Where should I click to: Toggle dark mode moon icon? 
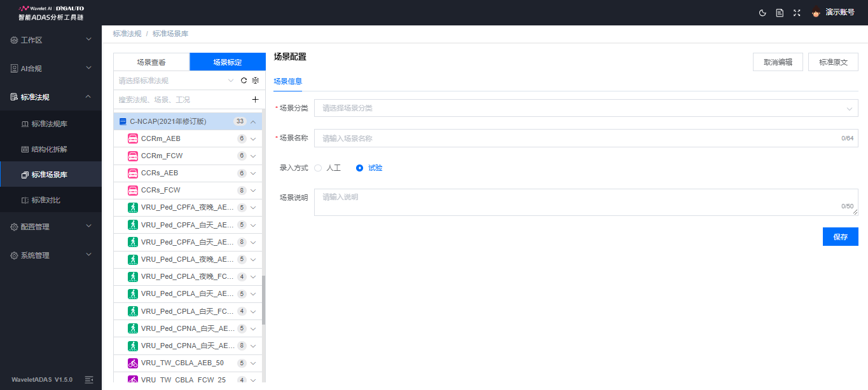pyautogui.click(x=763, y=13)
